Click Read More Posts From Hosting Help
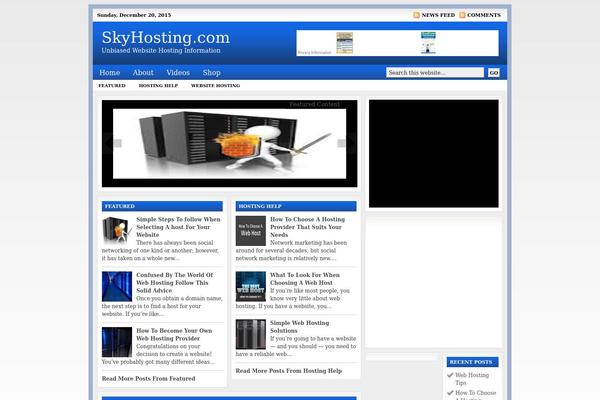The image size is (600, 400). point(289,371)
